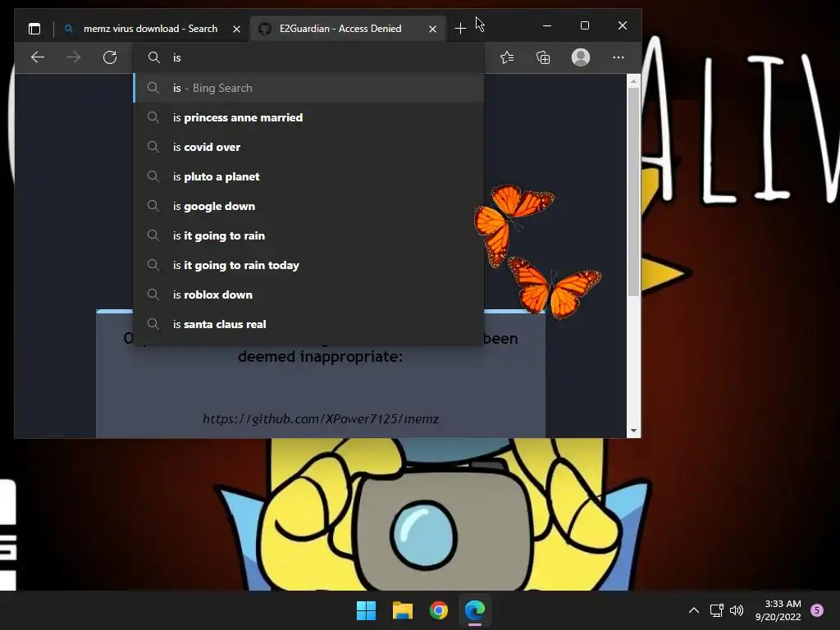Open the Favorites star icon

click(507, 57)
